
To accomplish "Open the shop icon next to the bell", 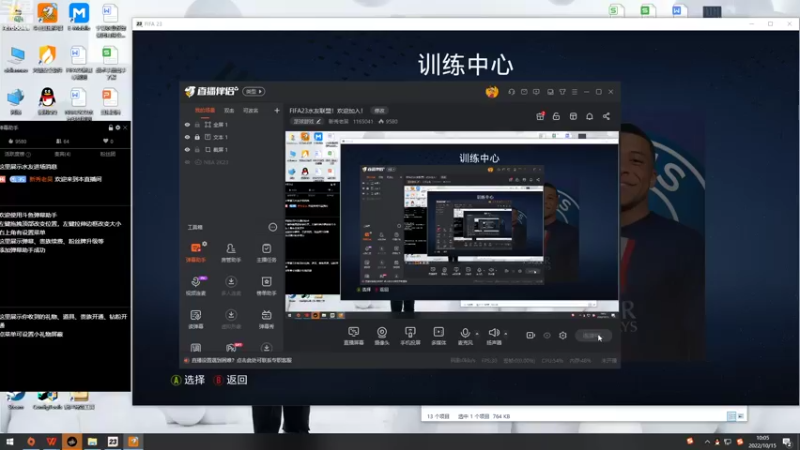I will (573, 116).
